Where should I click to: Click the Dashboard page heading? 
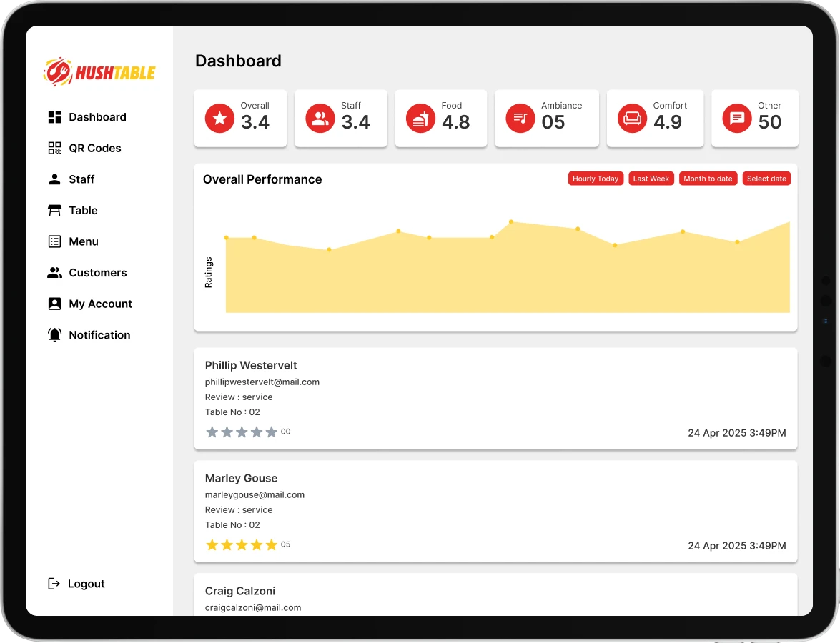click(x=238, y=61)
